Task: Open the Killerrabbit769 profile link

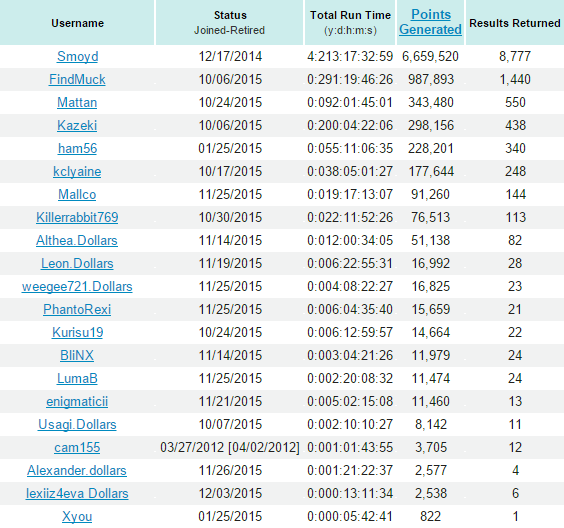Action: tap(77, 218)
